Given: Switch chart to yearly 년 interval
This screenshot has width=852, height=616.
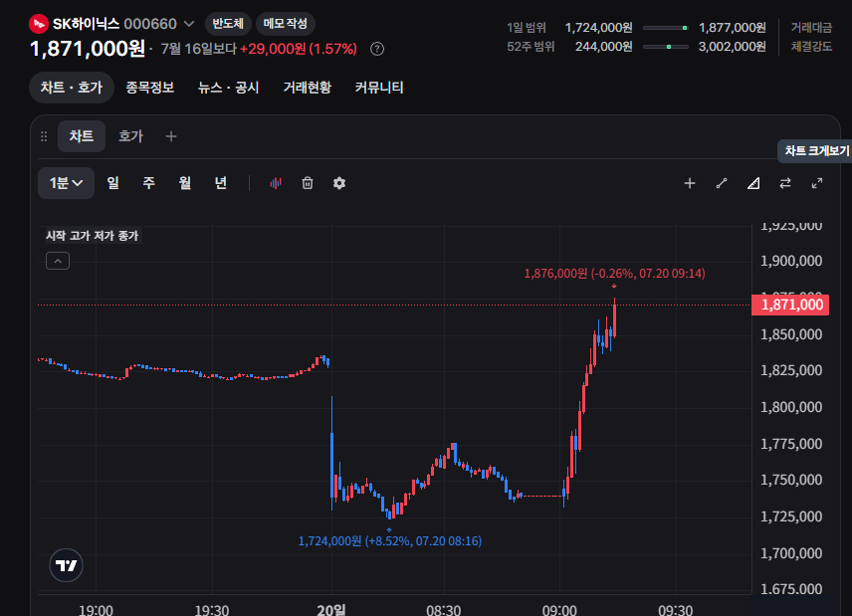Looking at the screenshot, I should (221, 183).
